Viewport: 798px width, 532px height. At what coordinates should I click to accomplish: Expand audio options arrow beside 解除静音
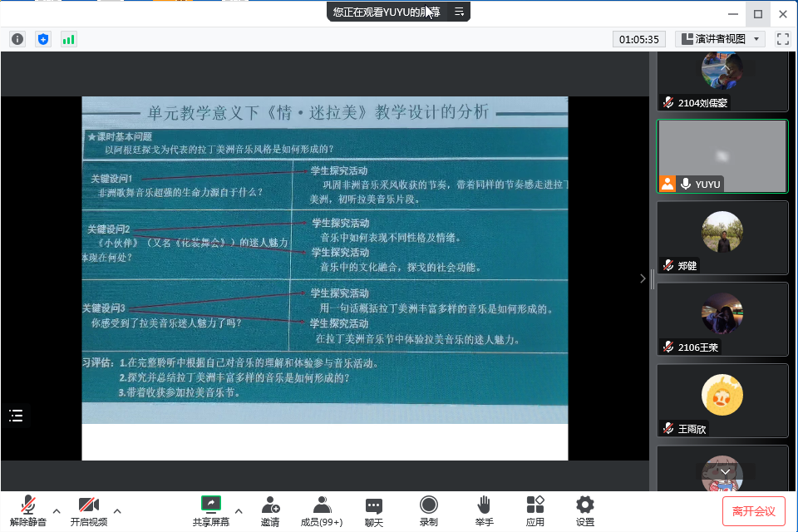point(57,510)
